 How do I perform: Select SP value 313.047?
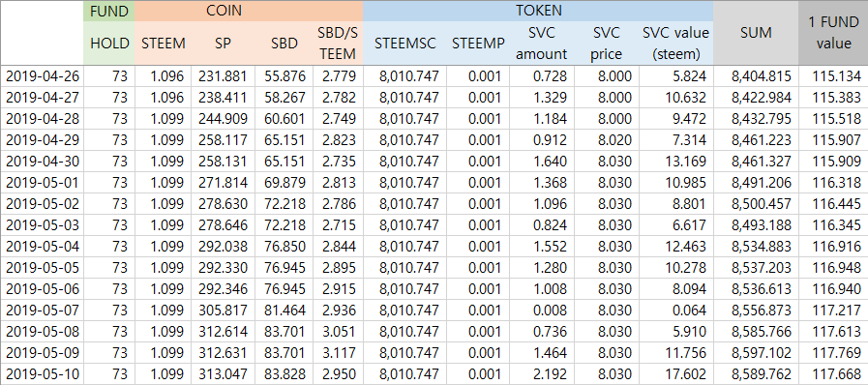click(x=224, y=374)
